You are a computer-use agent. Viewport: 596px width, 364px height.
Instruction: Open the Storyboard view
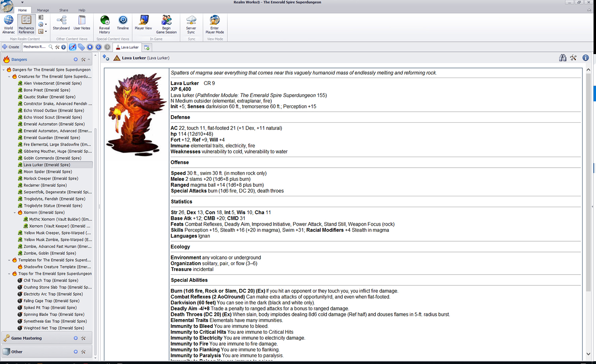[x=61, y=23]
